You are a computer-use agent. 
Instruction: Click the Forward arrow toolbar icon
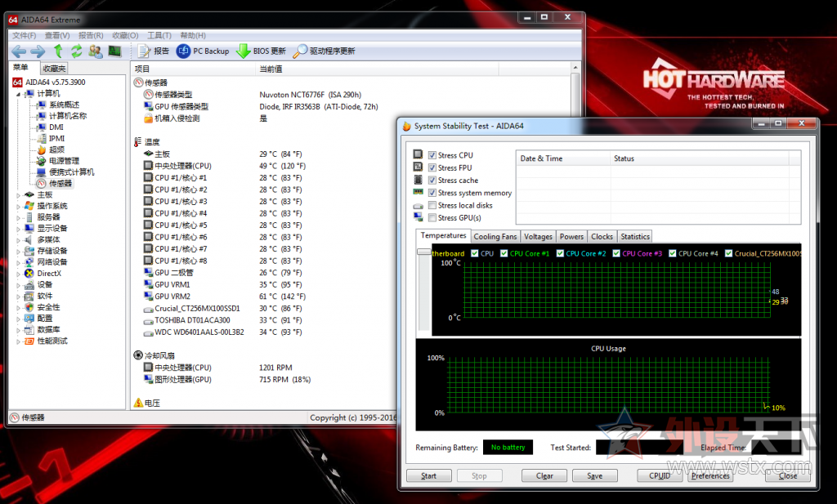(x=38, y=51)
